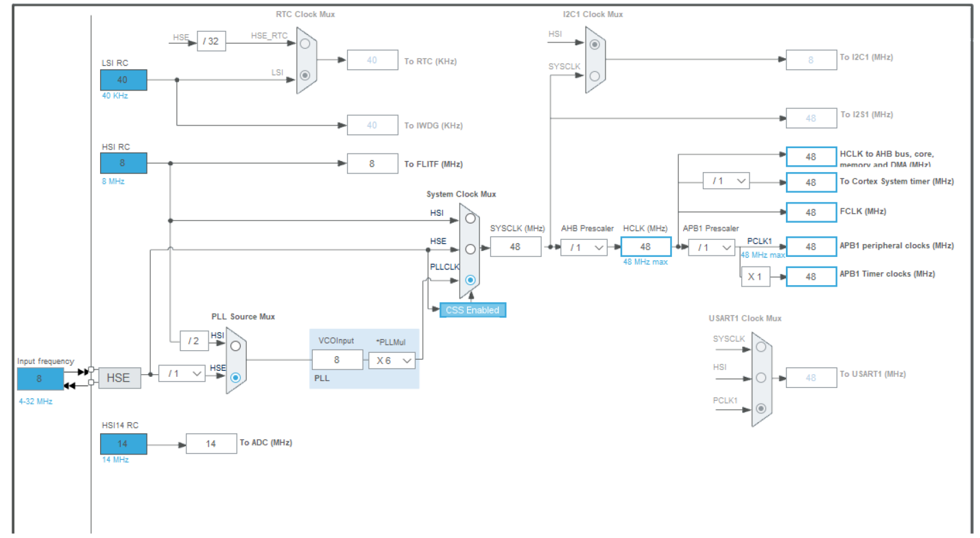Select PCLK1 in the USART1 Clock Mux
Viewport: 980px width, 538px height.
761,408
